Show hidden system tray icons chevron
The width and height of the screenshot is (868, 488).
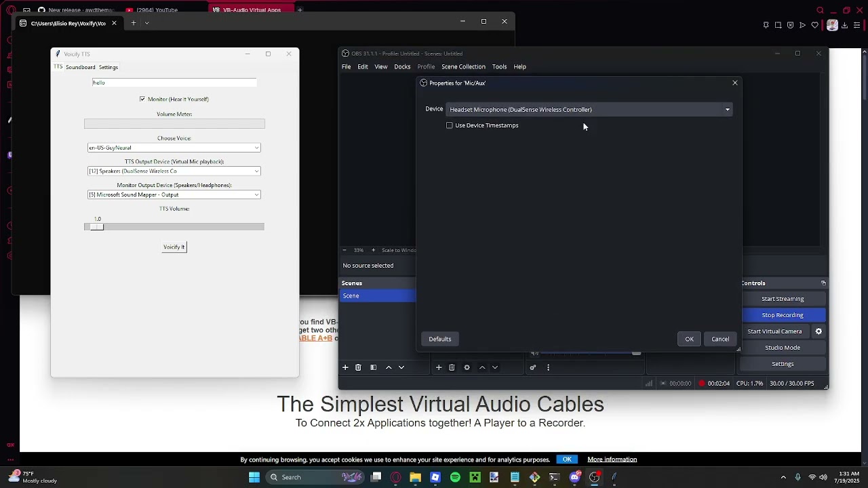click(x=783, y=477)
